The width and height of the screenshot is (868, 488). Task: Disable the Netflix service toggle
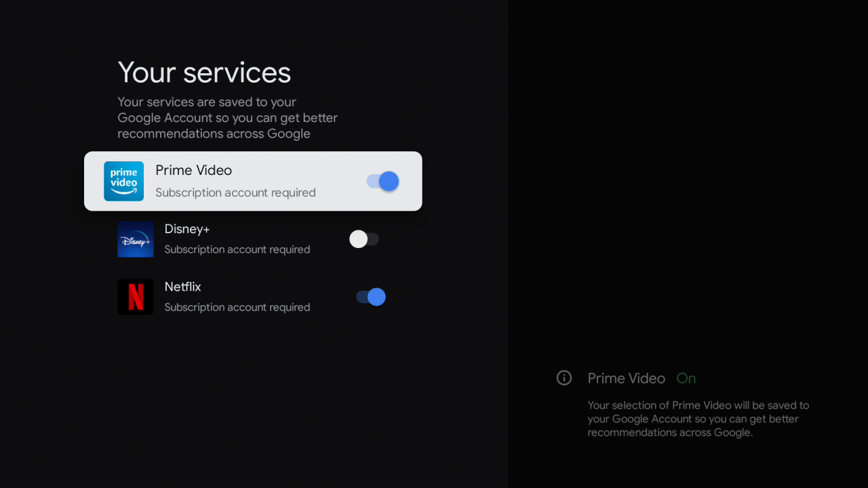tap(371, 297)
